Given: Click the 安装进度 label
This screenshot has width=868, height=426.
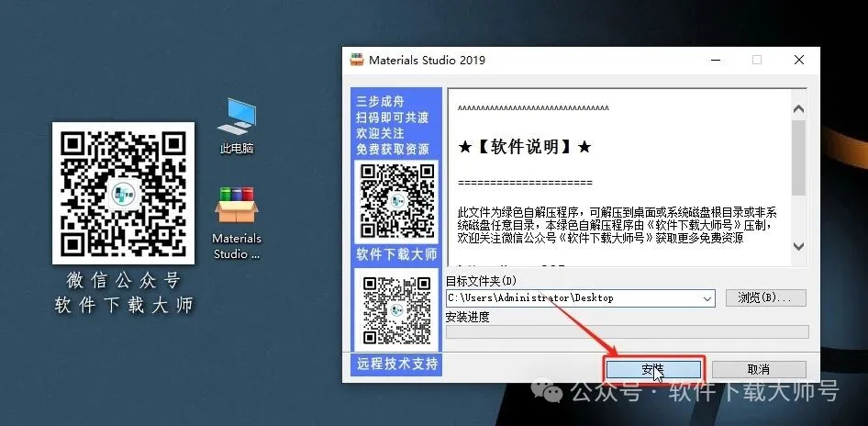Looking at the screenshot, I should 468,317.
